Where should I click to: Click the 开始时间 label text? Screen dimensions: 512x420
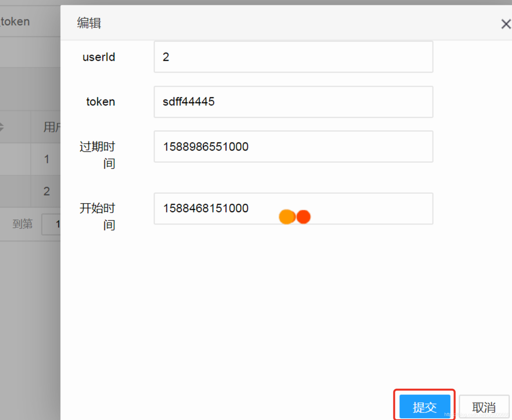point(97,216)
